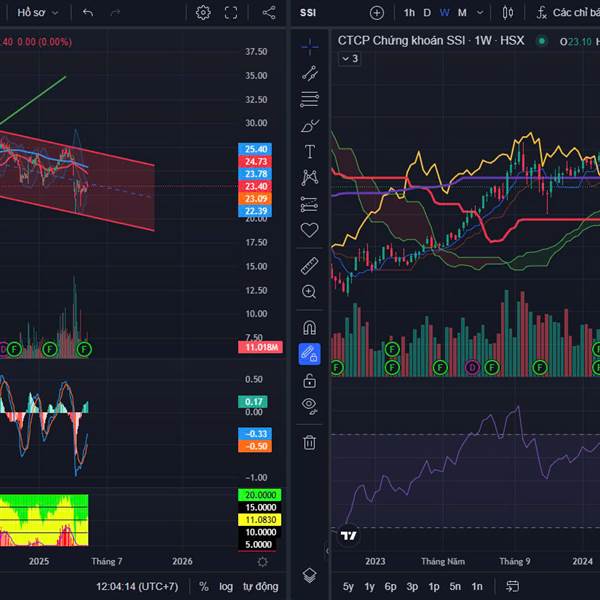Select the text annotation tool

310,152
